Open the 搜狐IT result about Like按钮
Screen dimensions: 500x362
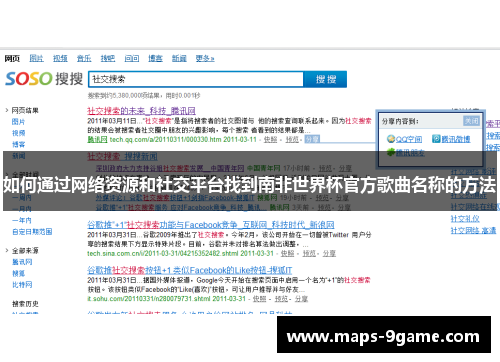click(190, 270)
